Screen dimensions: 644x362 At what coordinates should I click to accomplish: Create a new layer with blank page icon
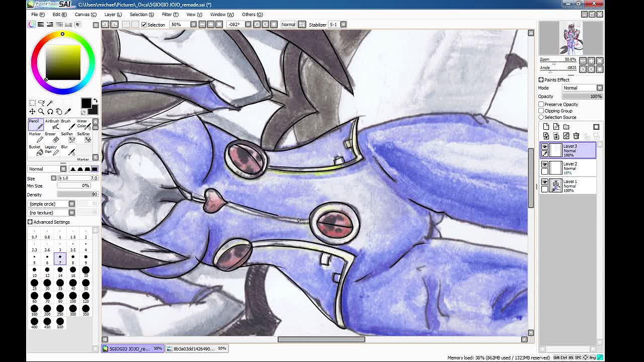point(546,127)
